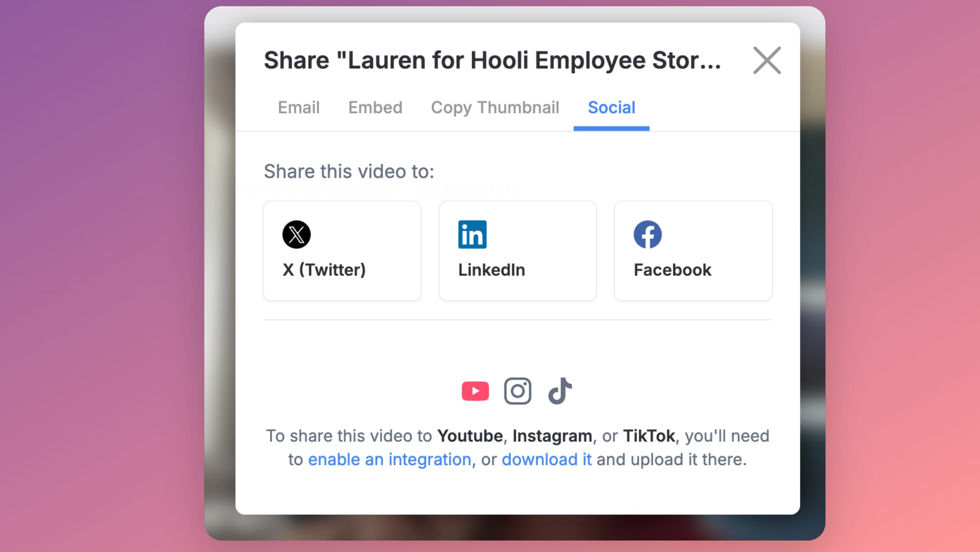Click the bold "TikTok" word in the note

coord(649,436)
